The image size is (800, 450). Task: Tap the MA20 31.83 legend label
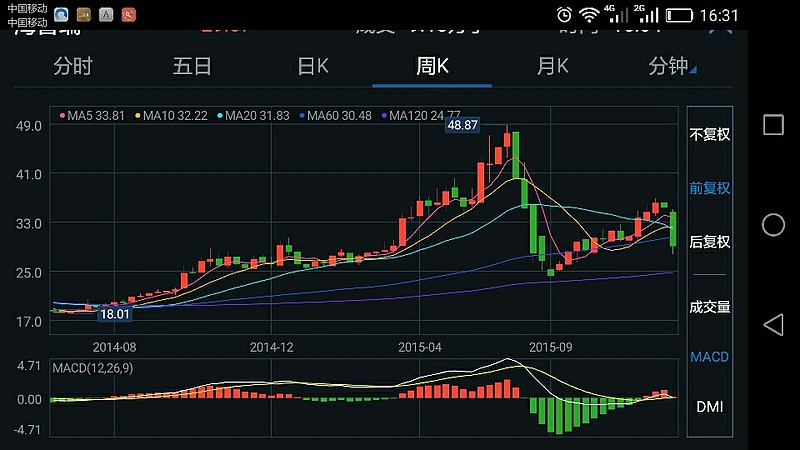click(254, 116)
